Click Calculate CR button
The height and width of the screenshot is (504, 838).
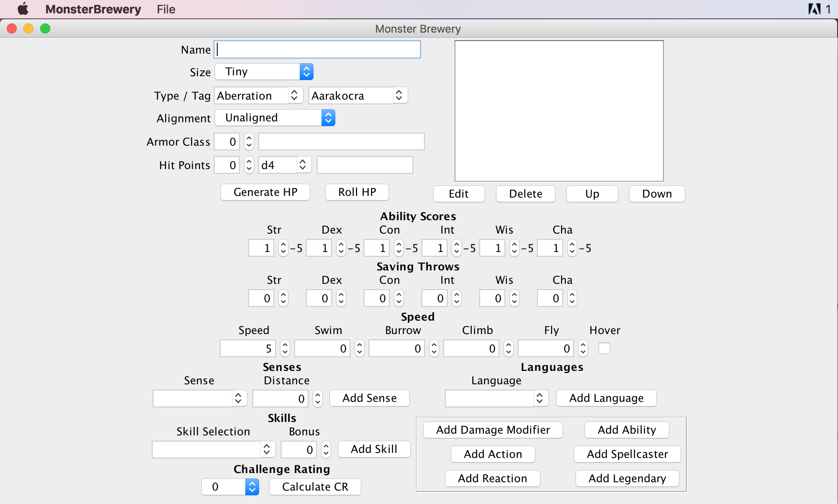[315, 487]
